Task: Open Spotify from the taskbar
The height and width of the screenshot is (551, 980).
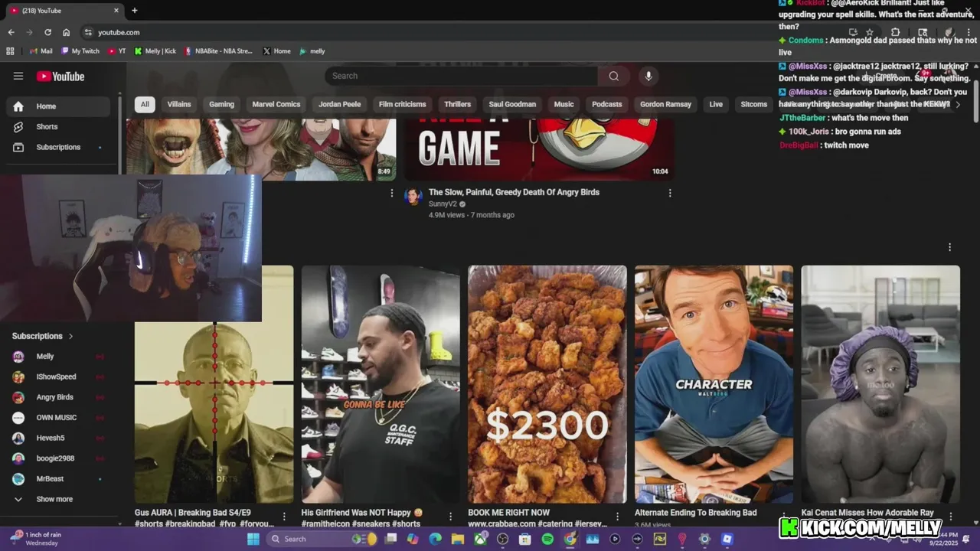Action: click(547, 539)
